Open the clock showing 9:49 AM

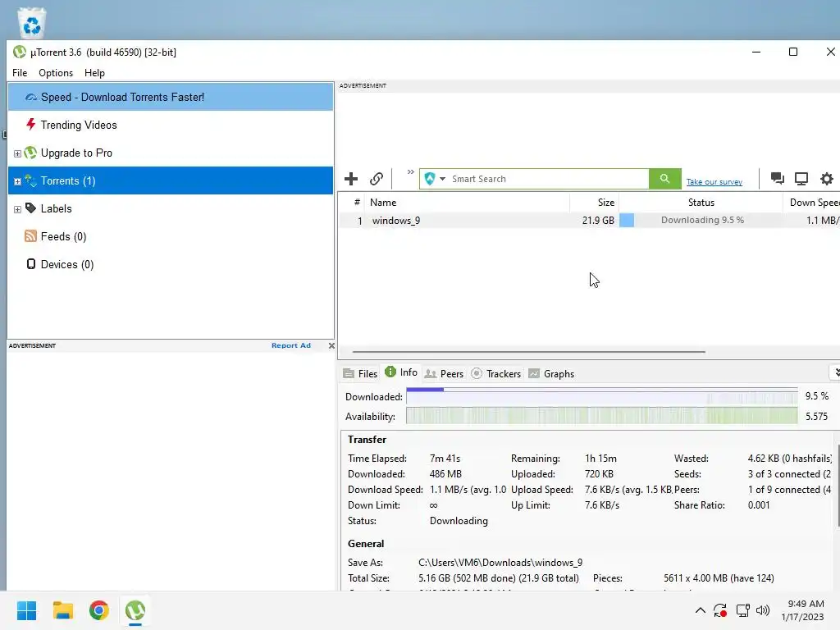pyautogui.click(x=802, y=610)
